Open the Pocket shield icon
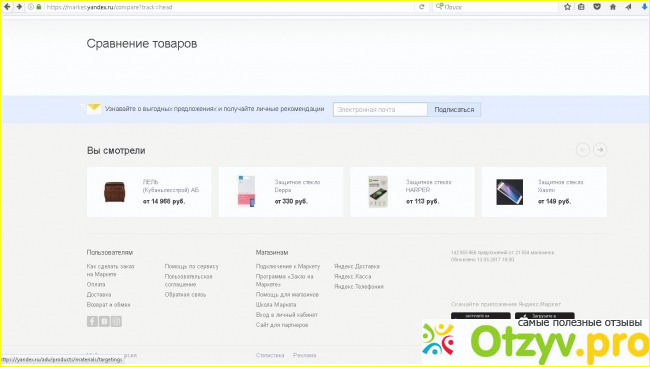The image size is (650, 367). coord(597,7)
